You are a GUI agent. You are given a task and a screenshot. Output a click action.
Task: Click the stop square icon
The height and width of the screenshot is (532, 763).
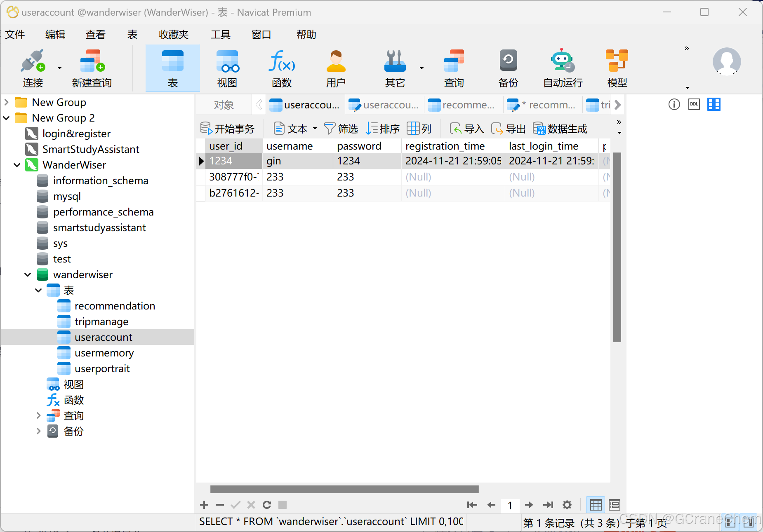click(283, 505)
